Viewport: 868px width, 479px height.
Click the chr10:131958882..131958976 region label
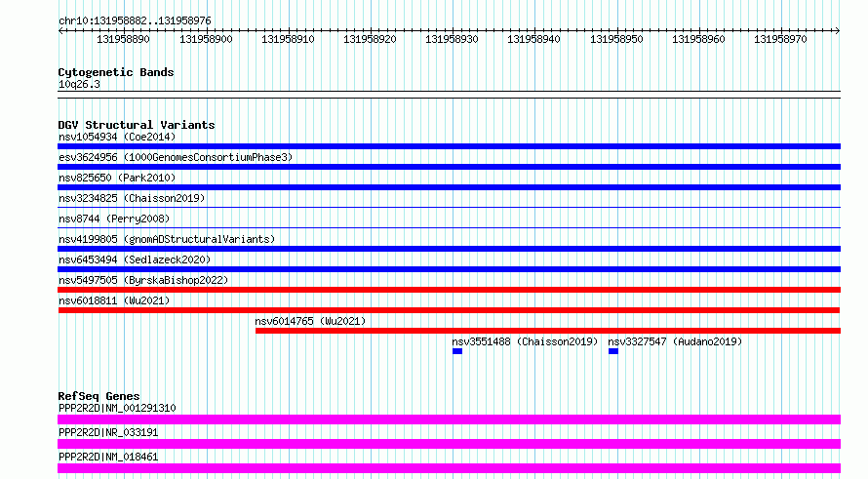[135, 21]
